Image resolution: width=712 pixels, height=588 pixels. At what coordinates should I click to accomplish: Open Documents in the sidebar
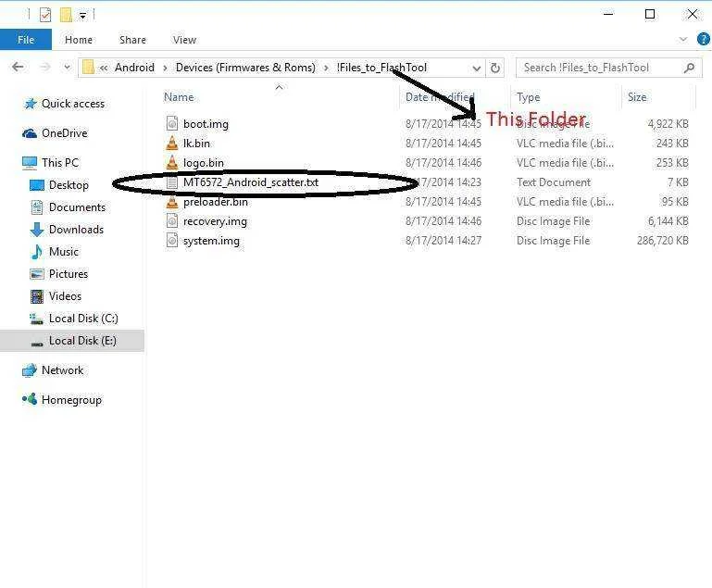pyautogui.click(x=77, y=207)
